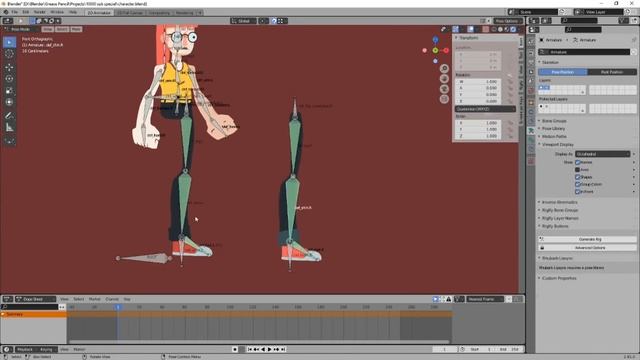Open Playback popover in timeline
This screenshot has width=640, height=360.
[x=26, y=349]
